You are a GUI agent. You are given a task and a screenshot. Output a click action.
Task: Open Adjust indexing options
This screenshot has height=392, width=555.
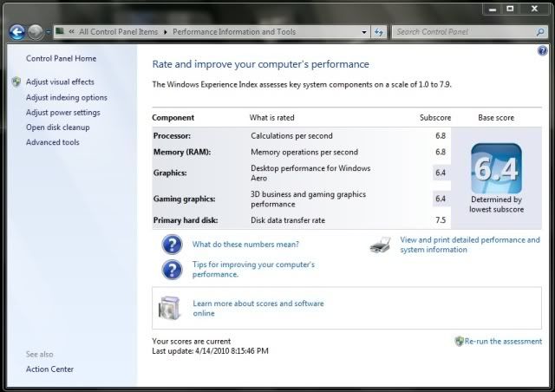[x=67, y=97]
